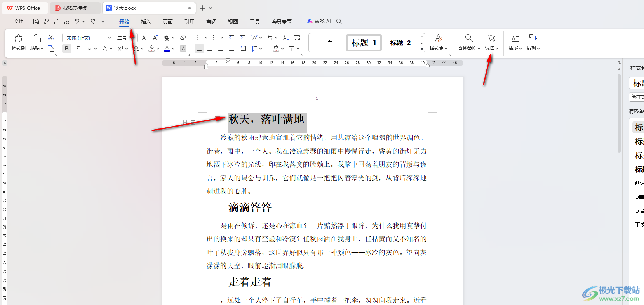Screen dimensions: 644x305
Task: Click the Style Set (样式集) icon
Action: pos(438,38)
